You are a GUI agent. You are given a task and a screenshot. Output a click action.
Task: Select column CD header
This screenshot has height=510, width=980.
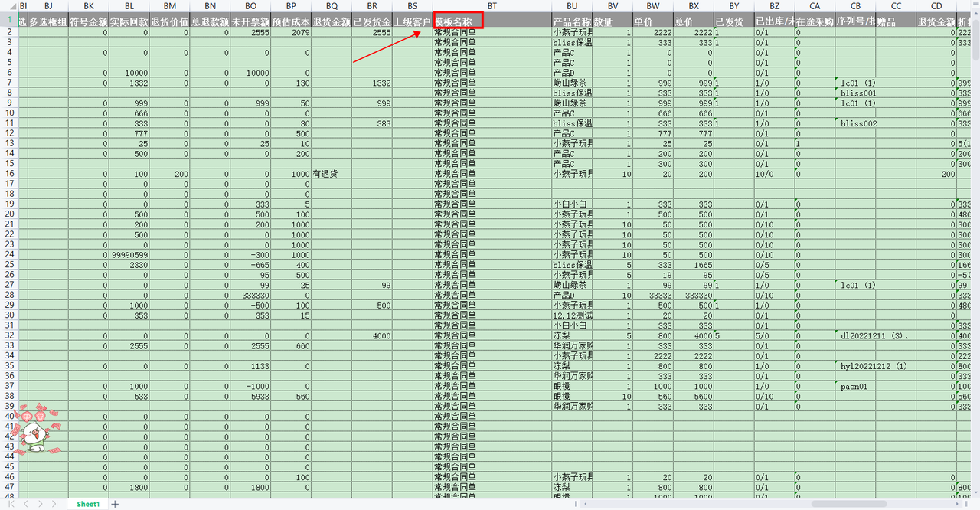pos(936,6)
